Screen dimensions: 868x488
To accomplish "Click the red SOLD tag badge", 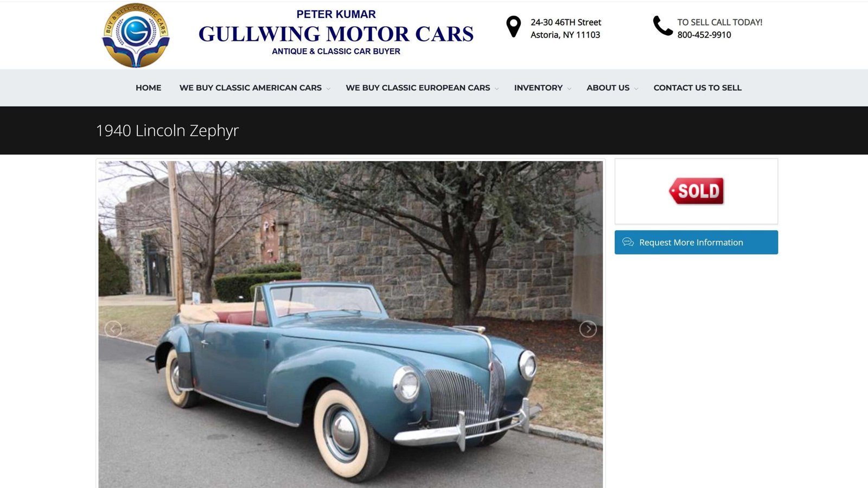I will pos(697,191).
